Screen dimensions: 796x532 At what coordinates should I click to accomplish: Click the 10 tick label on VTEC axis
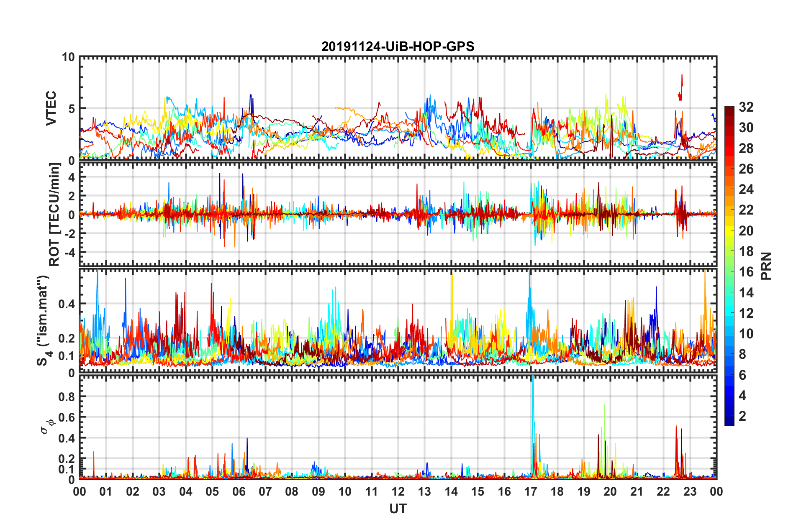[68, 57]
